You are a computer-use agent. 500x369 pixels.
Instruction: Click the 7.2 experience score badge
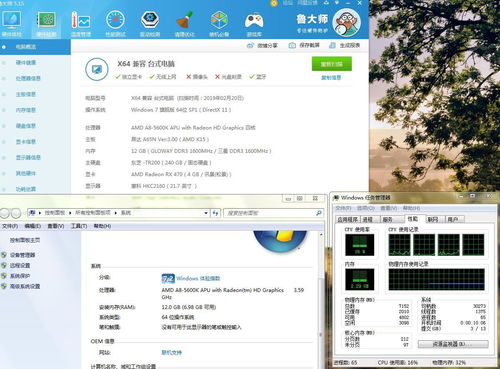pos(168,278)
